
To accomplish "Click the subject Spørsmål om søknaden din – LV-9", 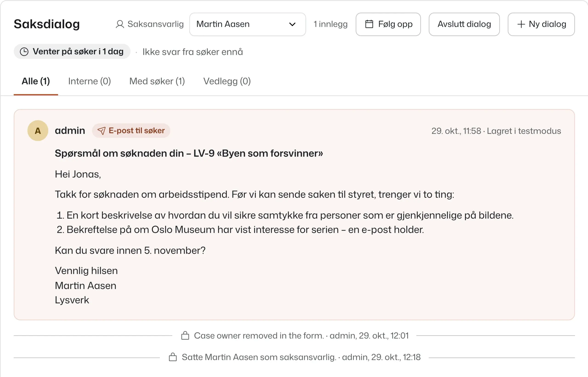I will pos(189,154).
